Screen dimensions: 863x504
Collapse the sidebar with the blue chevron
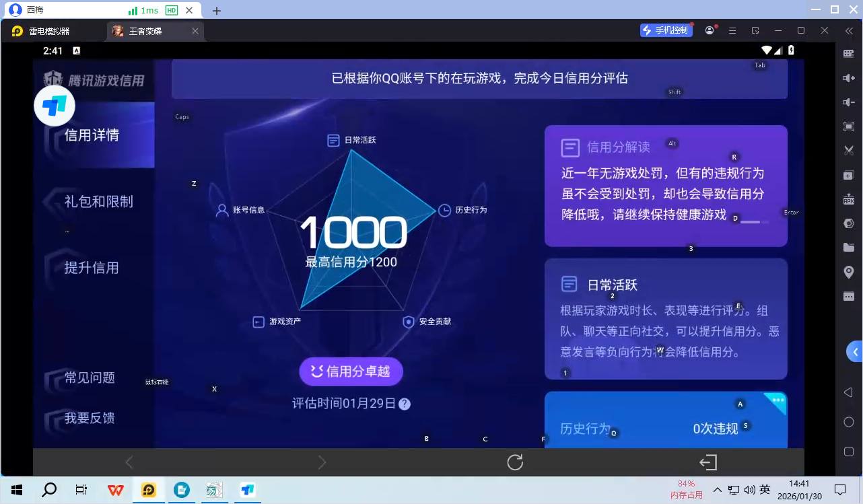click(853, 351)
